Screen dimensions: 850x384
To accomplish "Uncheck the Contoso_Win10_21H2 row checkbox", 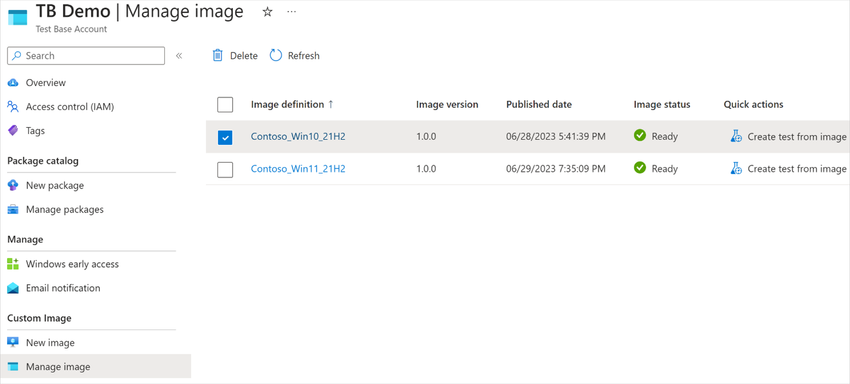I will pyautogui.click(x=225, y=138).
